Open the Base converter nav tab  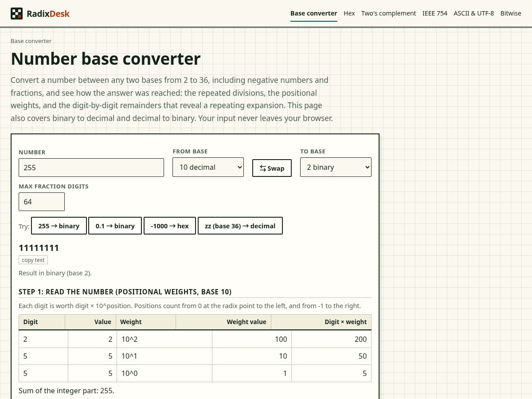click(314, 13)
